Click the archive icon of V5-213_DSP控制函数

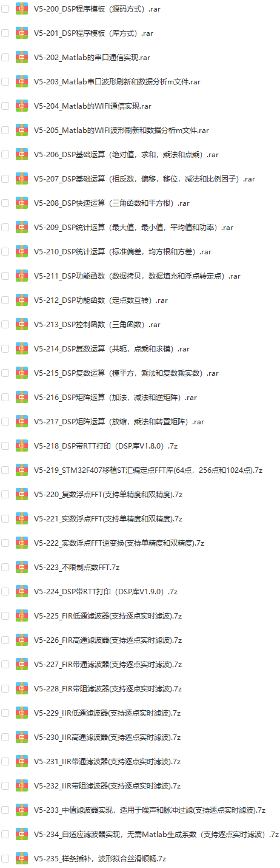[x=22, y=324]
